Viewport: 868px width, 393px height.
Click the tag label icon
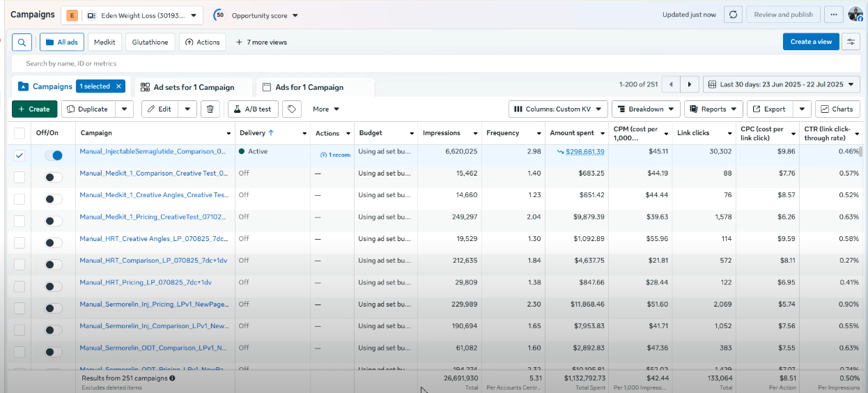(x=292, y=109)
